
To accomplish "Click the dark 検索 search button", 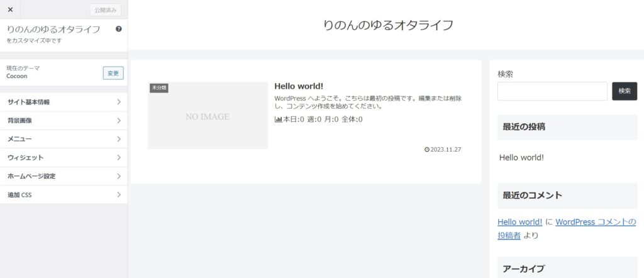I will [625, 91].
